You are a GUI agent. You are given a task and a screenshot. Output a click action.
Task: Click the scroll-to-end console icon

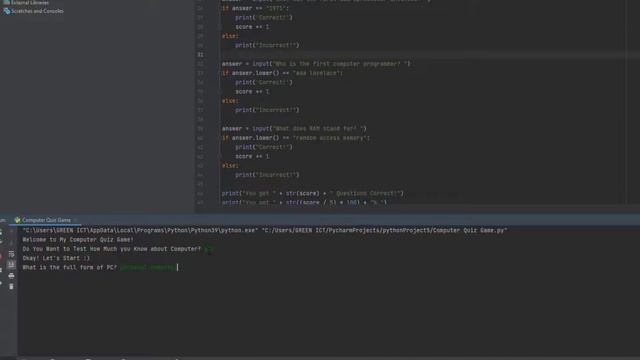[11, 265]
